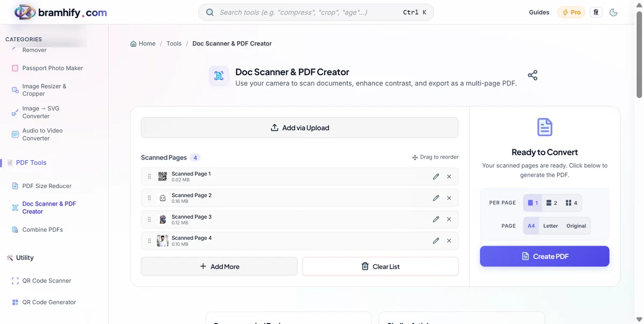Click the share icon next to title
This screenshot has height=324, width=644.
click(532, 75)
